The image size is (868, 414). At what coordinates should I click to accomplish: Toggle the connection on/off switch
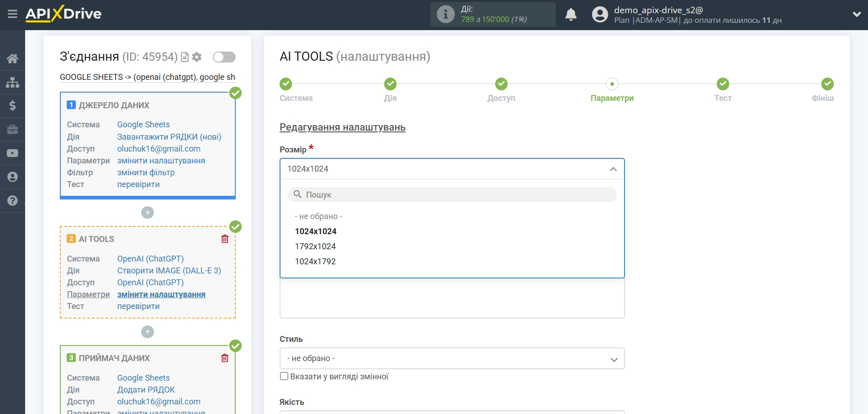224,57
